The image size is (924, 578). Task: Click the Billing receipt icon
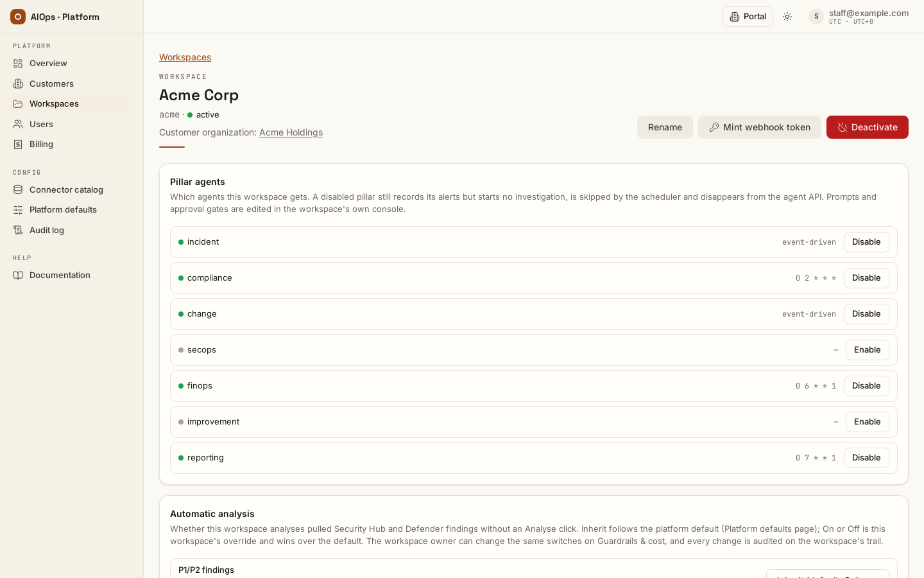[x=18, y=144]
